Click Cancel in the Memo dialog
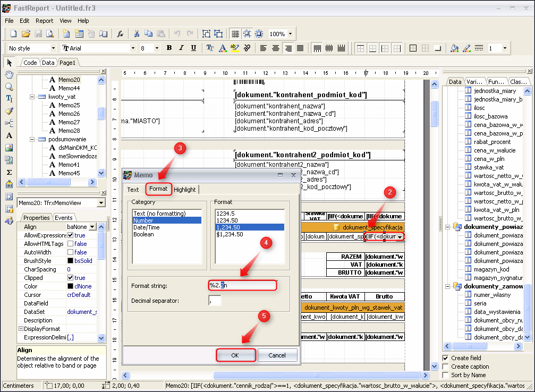This screenshot has height=392, width=535. (x=277, y=355)
